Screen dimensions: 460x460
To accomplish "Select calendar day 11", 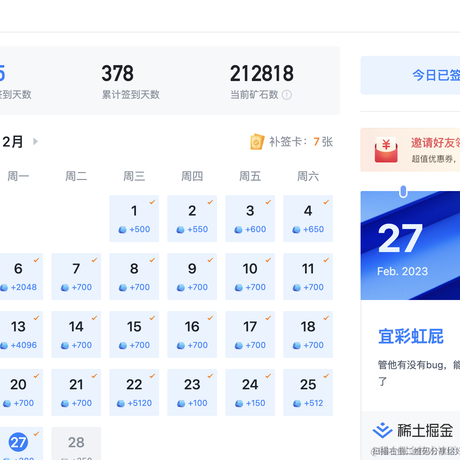I will pos(308,276).
